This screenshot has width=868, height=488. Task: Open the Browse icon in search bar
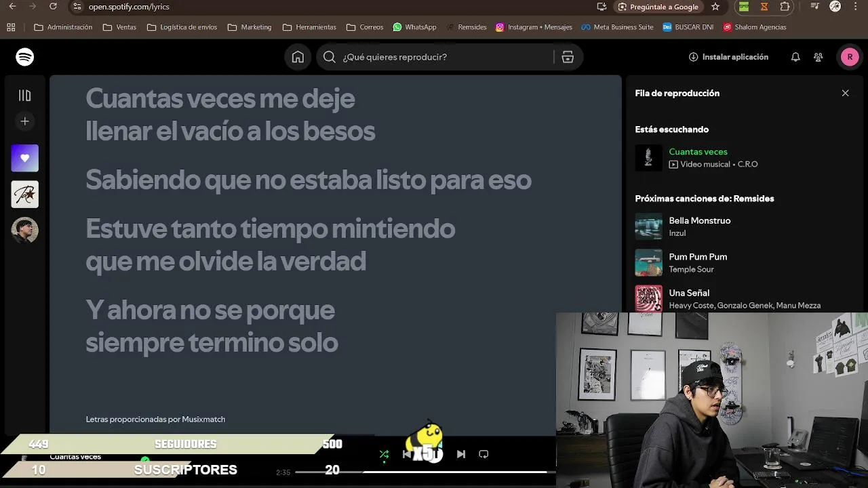(x=568, y=57)
